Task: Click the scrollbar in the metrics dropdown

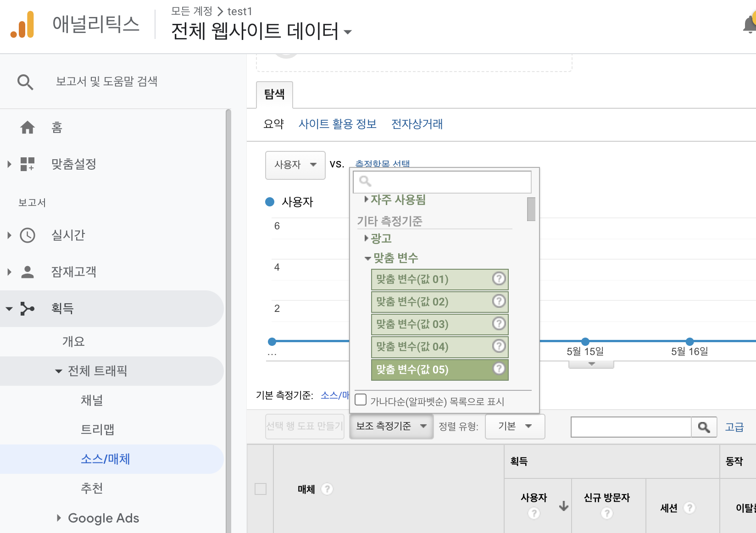Action: (531, 209)
